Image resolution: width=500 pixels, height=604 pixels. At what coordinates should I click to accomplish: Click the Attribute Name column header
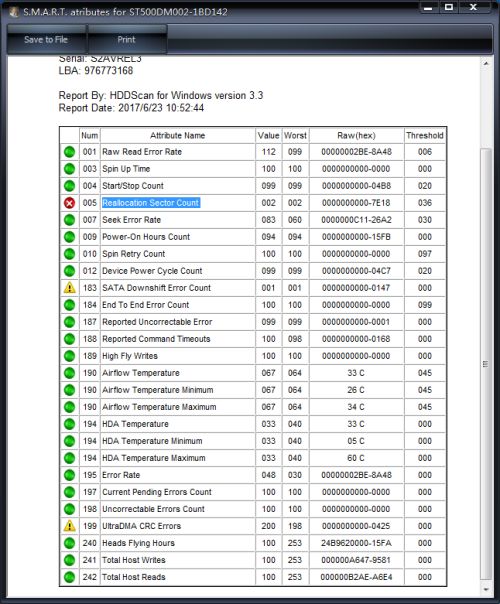pos(178,136)
